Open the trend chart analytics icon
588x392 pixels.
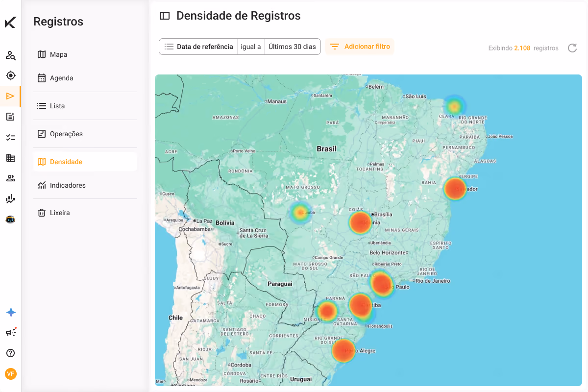pyautogui.click(x=10, y=198)
